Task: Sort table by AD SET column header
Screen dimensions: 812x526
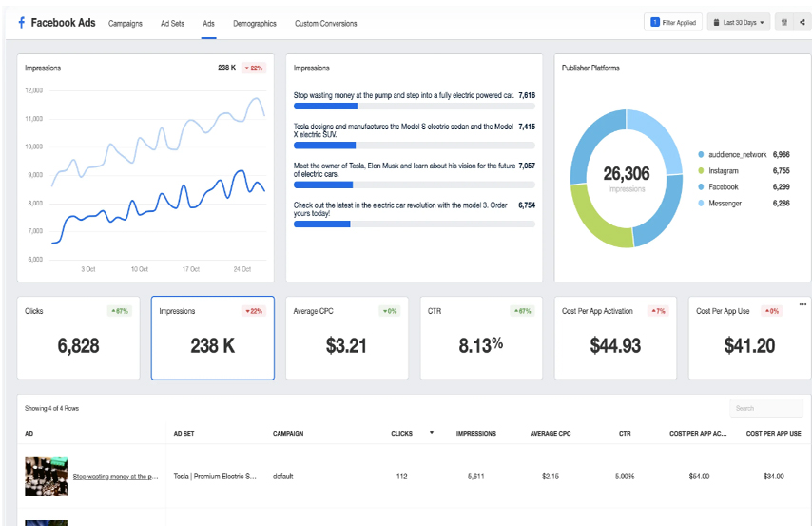Action: tap(184, 433)
